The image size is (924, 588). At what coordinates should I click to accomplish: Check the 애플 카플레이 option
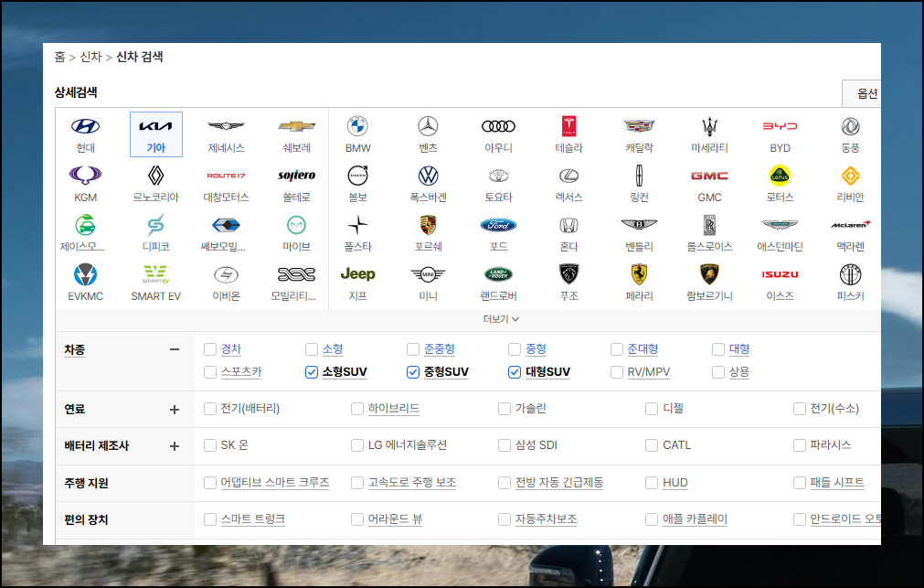click(652, 519)
